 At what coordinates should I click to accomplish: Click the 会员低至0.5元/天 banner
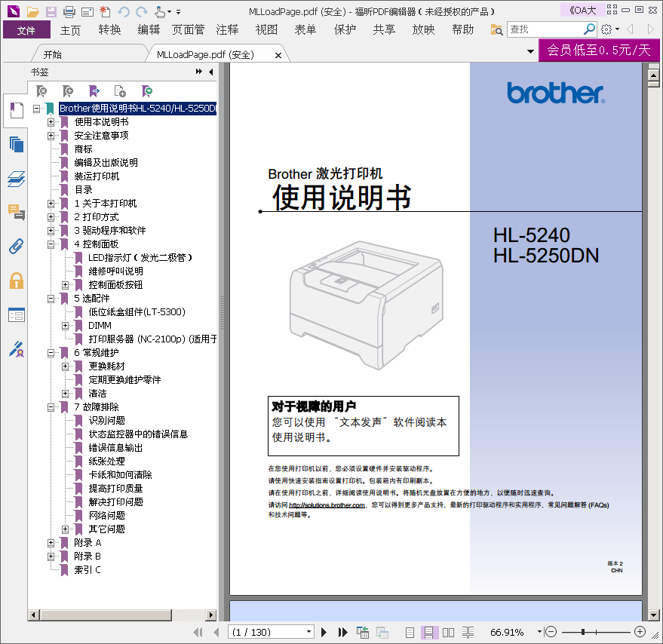(599, 50)
